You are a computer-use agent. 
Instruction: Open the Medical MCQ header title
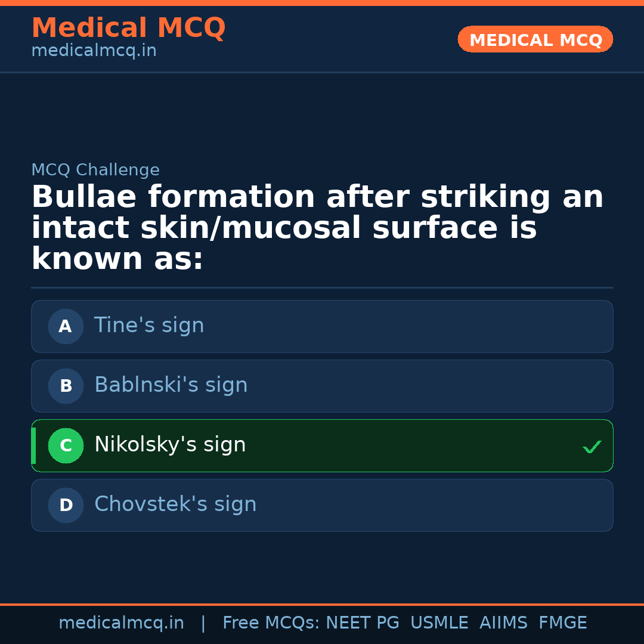point(128,28)
